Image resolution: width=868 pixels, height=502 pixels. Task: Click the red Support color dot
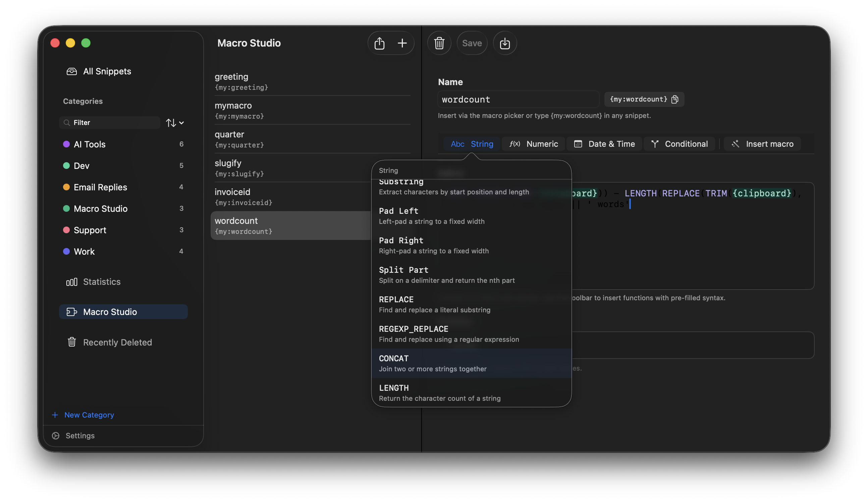point(66,230)
